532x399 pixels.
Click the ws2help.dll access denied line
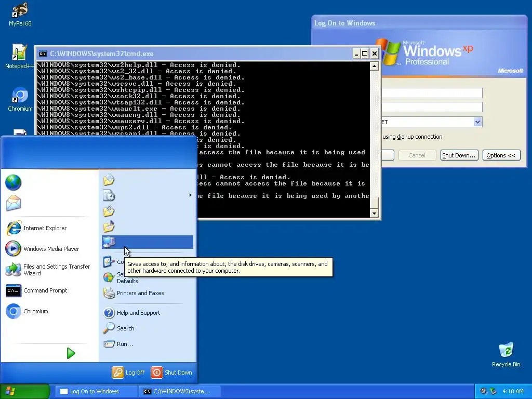point(139,65)
